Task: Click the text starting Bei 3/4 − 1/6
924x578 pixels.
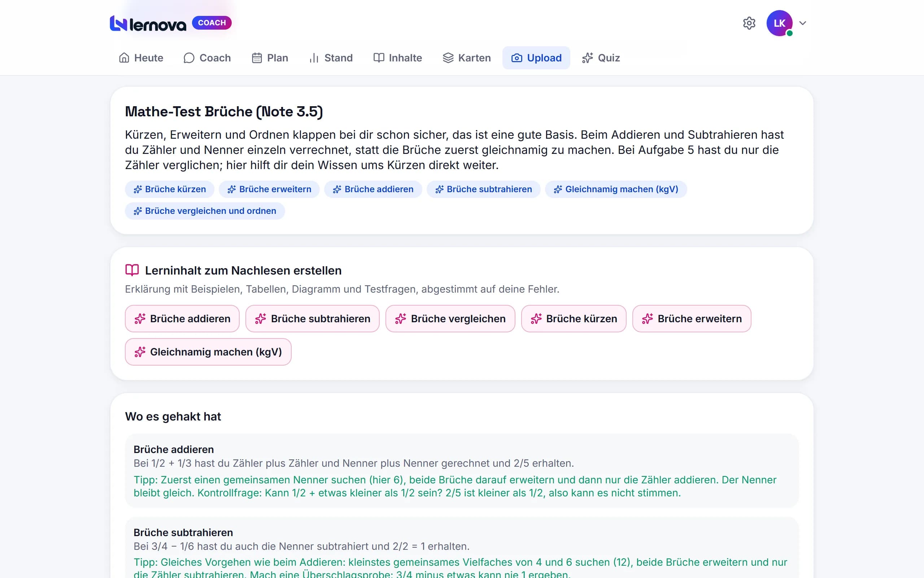Action: (x=302, y=546)
